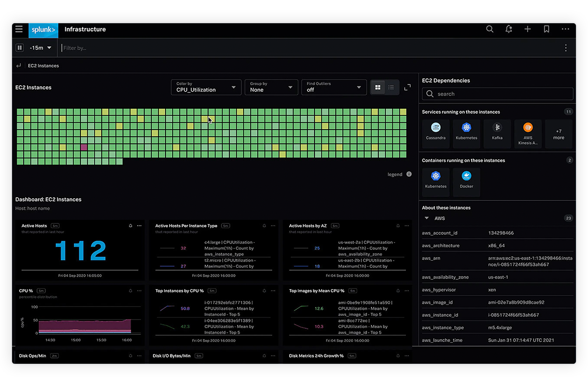This screenshot has width=588, height=387.
Task: Pause the live data refresh
Action: tap(20, 48)
